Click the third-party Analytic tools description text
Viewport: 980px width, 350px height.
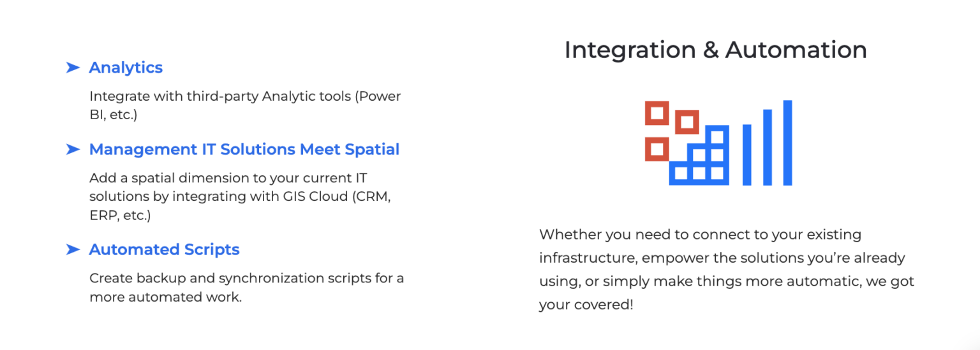(x=245, y=106)
